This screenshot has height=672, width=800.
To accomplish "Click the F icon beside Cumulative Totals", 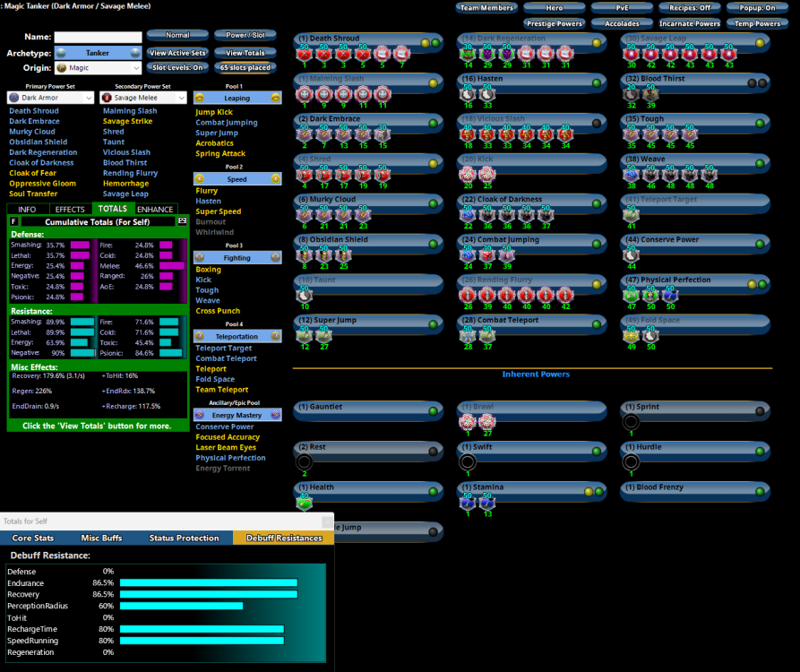I will click(x=13, y=221).
